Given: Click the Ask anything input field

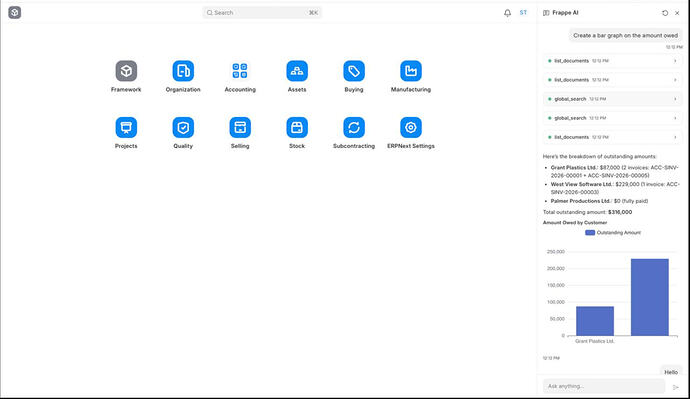Looking at the screenshot, I should pos(604,386).
